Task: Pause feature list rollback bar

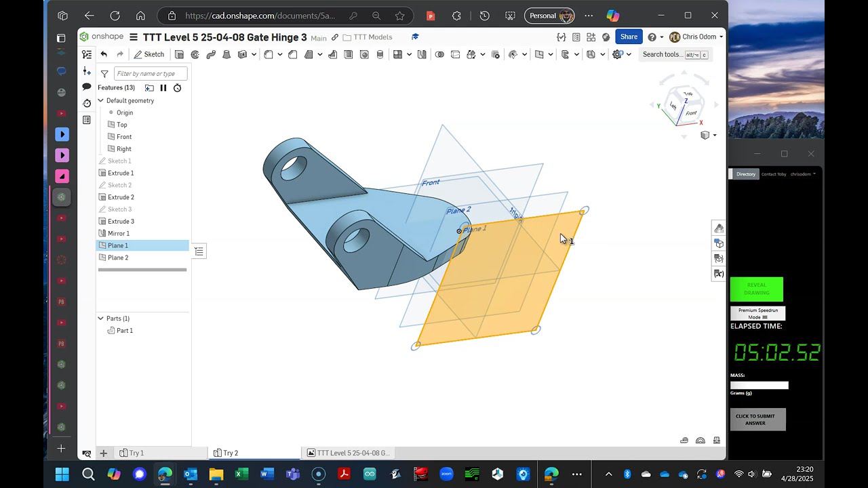Action: (x=163, y=87)
